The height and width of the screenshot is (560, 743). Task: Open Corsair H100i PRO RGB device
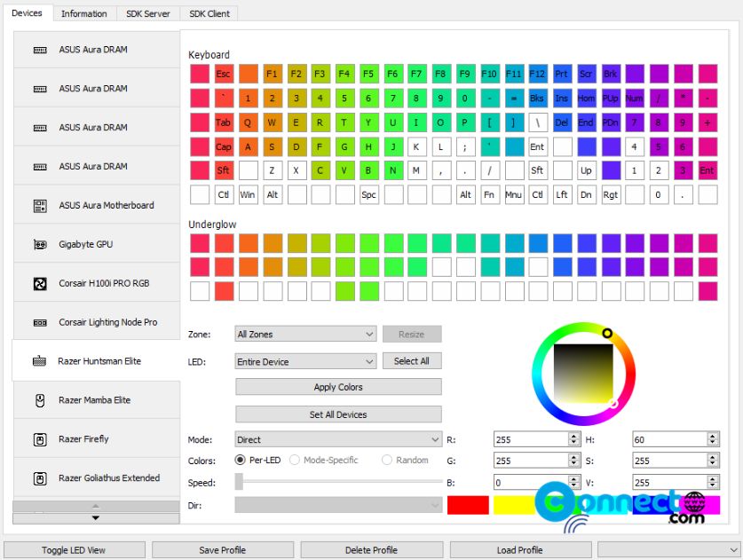pos(97,283)
